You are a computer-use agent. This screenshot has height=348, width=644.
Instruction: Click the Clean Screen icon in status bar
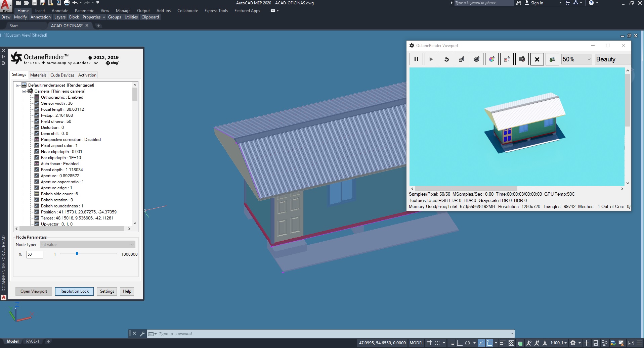click(x=631, y=343)
